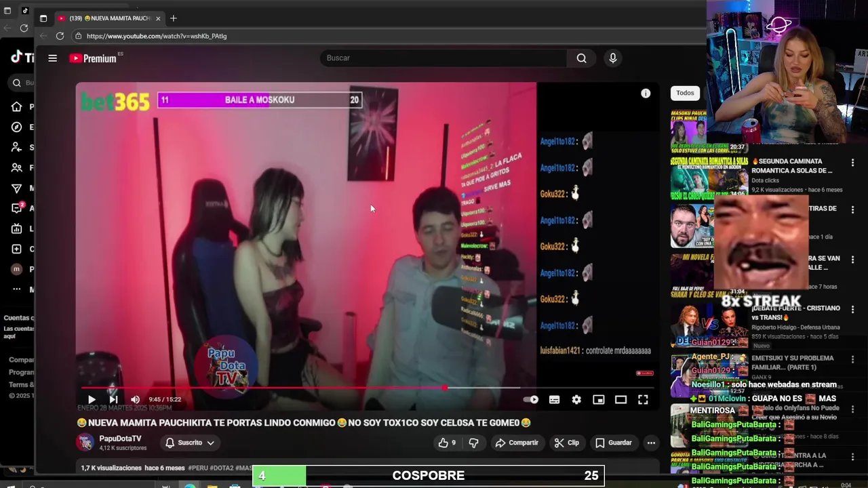This screenshot has height=488, width=868.
Task: Mute the video volume speaker icon
Action: click(x=135, y=399)
